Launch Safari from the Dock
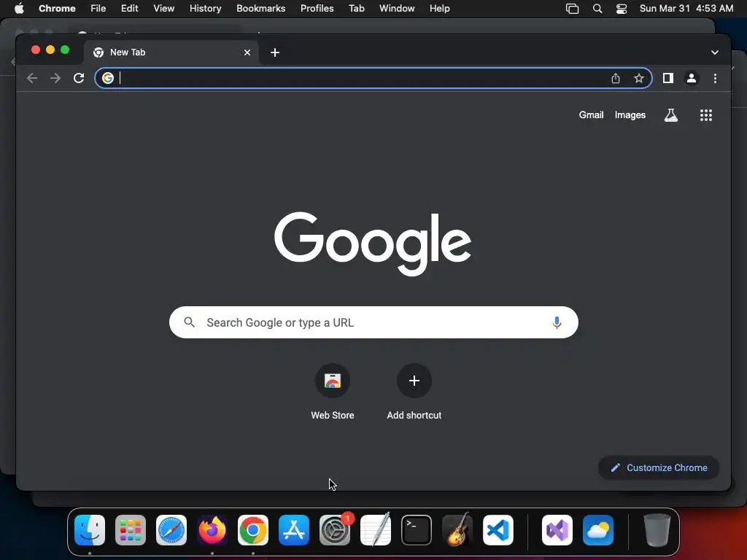This screenshot has width=747, height=560. 171,529
